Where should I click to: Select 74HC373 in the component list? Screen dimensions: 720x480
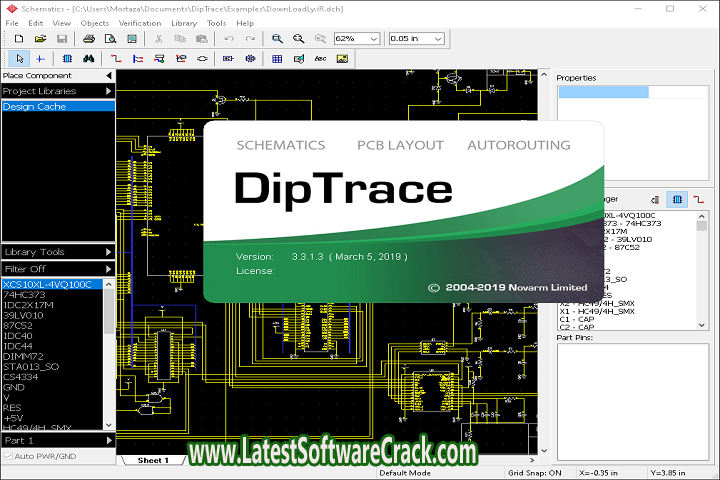(x=24, y=295)
